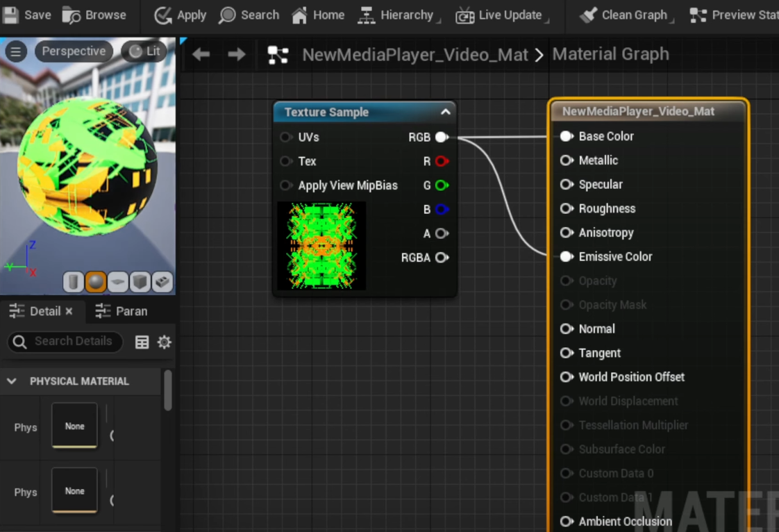Click the Perspective viewport button

tap(74, 51)
